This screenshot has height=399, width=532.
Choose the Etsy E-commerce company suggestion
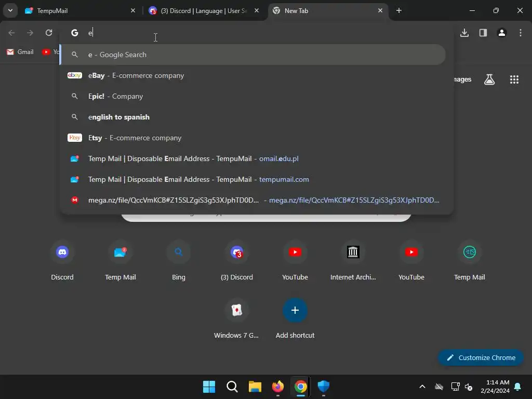(x=253, y=138)
